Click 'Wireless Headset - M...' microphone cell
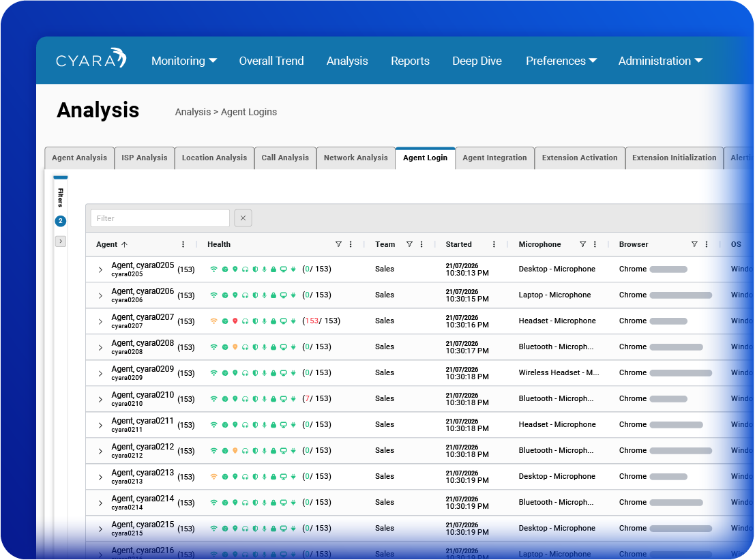The width and height of the screenshot is (755, 560). coord(559,372)
